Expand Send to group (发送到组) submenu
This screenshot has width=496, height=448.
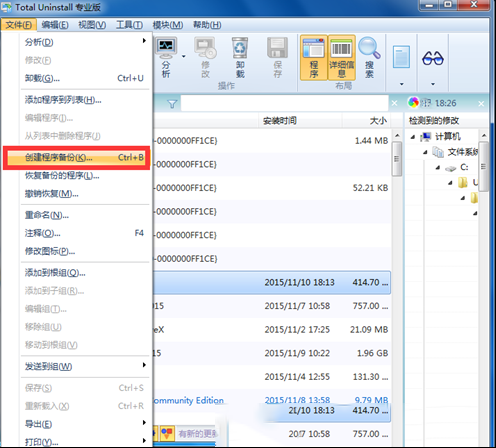(x=85, y=366)
